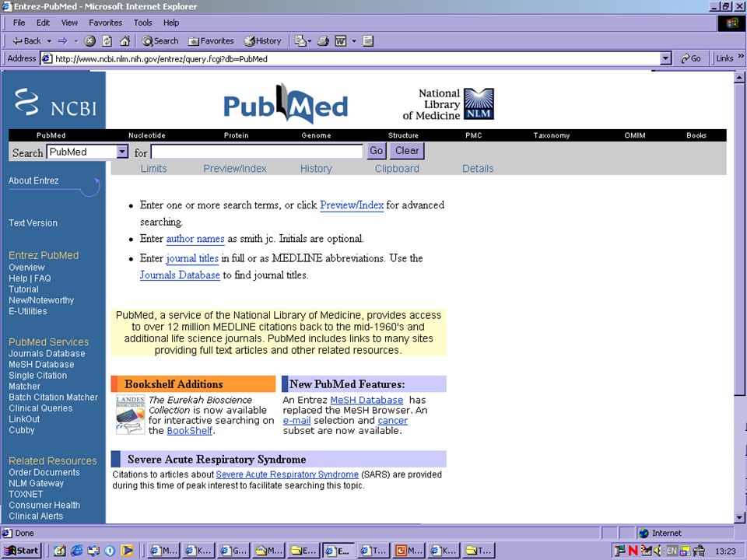Viewport: 747px width, 560px height.
Task: Click the volume speaker tray icon
Action: (658, 551)
